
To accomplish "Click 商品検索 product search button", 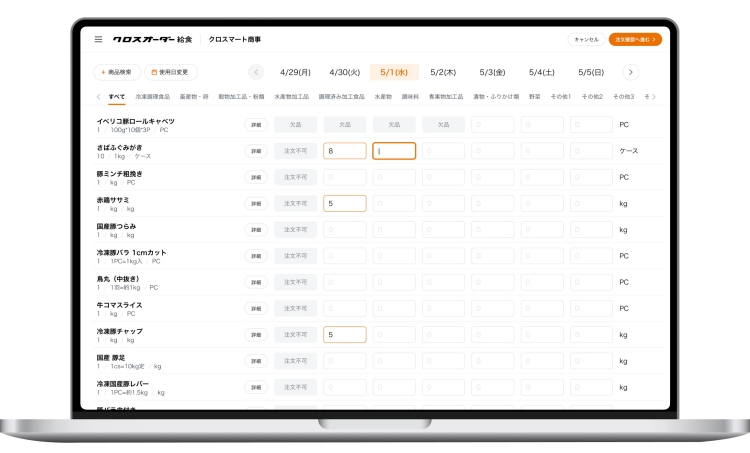I will (117, 72).
